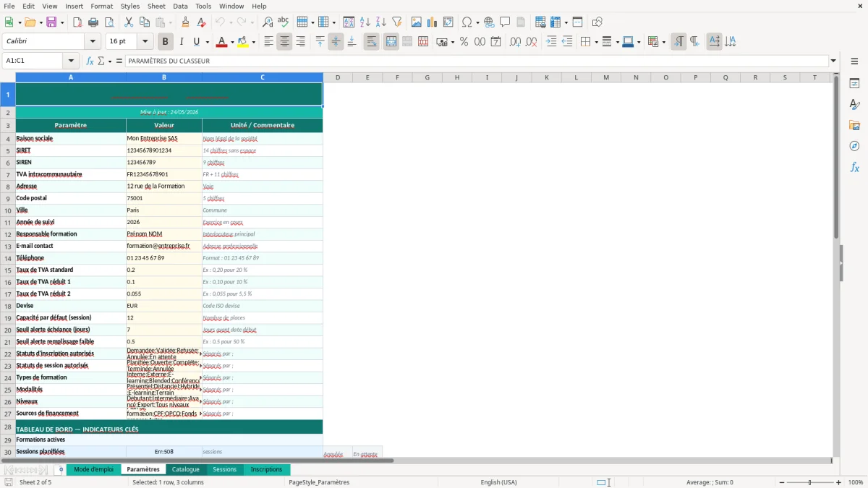Image resolution: width=868 pixels, height=488 pixels.
Task: Enable AutoFilter funnel icon
Action: (396, 22)
